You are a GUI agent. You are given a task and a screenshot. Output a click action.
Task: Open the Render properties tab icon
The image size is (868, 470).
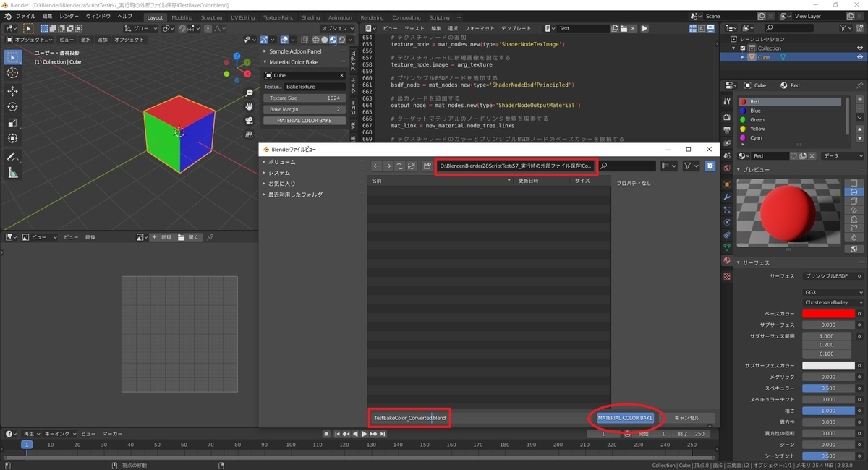[727, 117]
